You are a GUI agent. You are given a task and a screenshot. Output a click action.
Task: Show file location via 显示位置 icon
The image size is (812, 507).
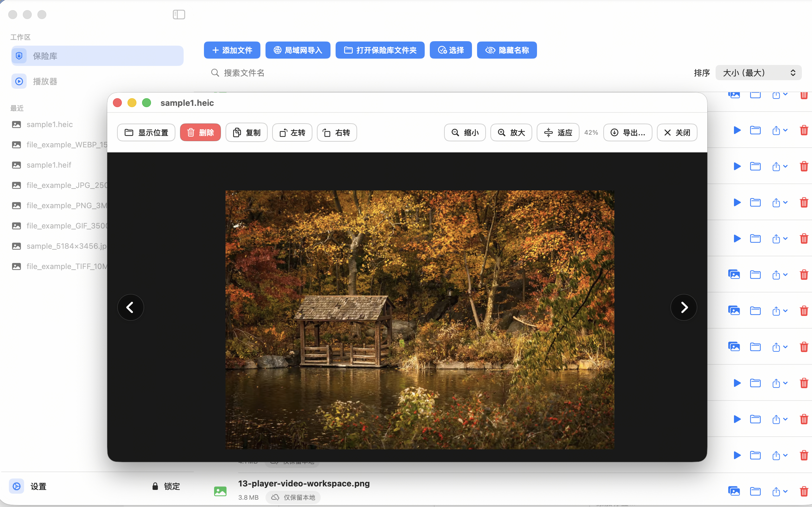coord(146,132)
